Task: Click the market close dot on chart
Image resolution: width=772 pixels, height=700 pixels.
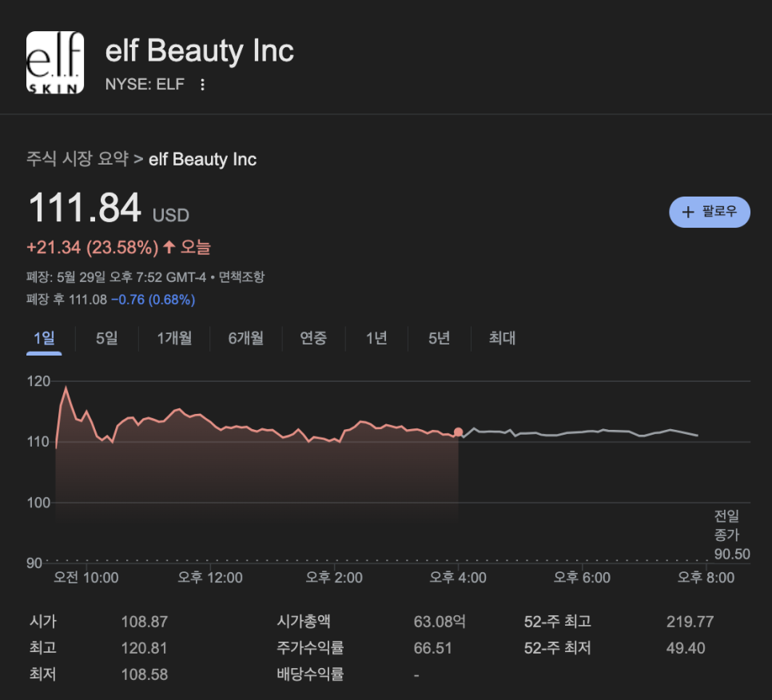Action: pyautogui.click(x=459, y=432)
